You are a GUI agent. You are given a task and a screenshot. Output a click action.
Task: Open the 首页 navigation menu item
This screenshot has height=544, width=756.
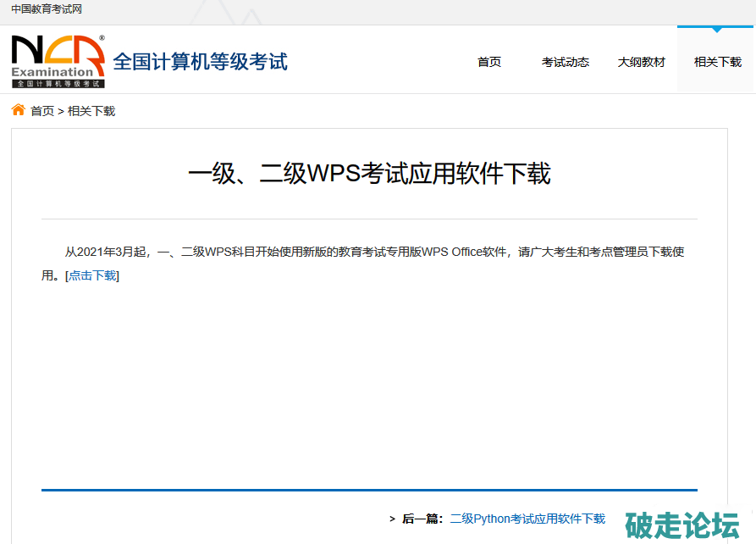[x=489, y=62]
